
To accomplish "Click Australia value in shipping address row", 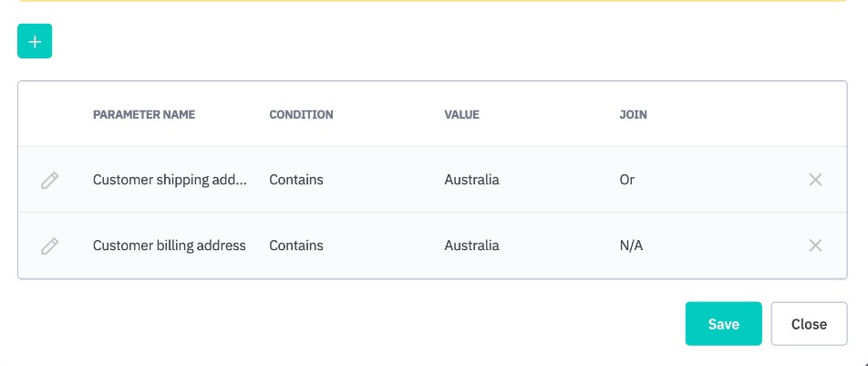I will click(471, 180).
